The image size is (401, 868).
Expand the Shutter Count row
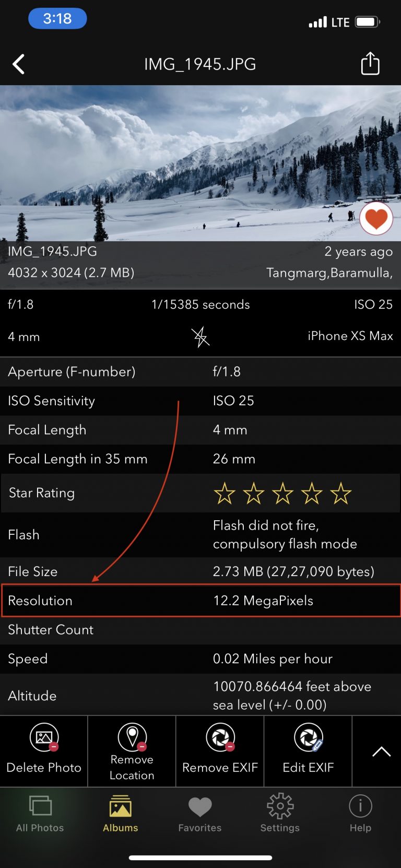pos(200,630)
